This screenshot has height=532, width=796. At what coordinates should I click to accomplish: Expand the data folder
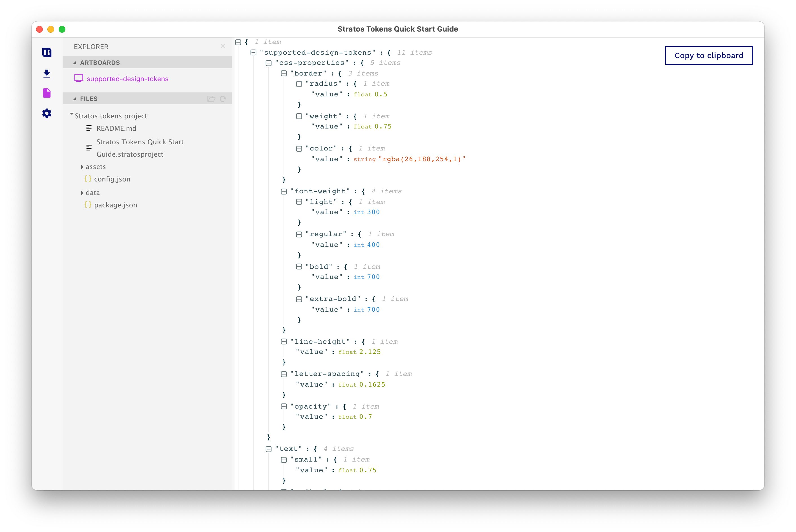82,193
